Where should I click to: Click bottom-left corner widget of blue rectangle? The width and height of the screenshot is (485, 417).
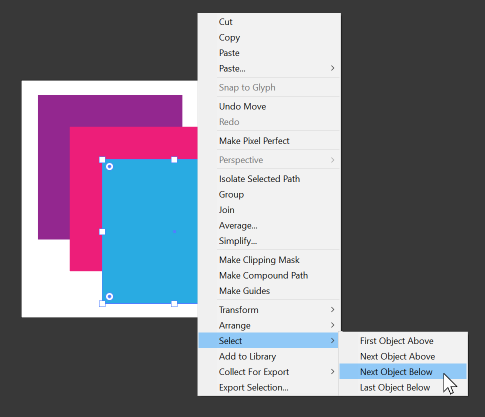coord(109,296)
